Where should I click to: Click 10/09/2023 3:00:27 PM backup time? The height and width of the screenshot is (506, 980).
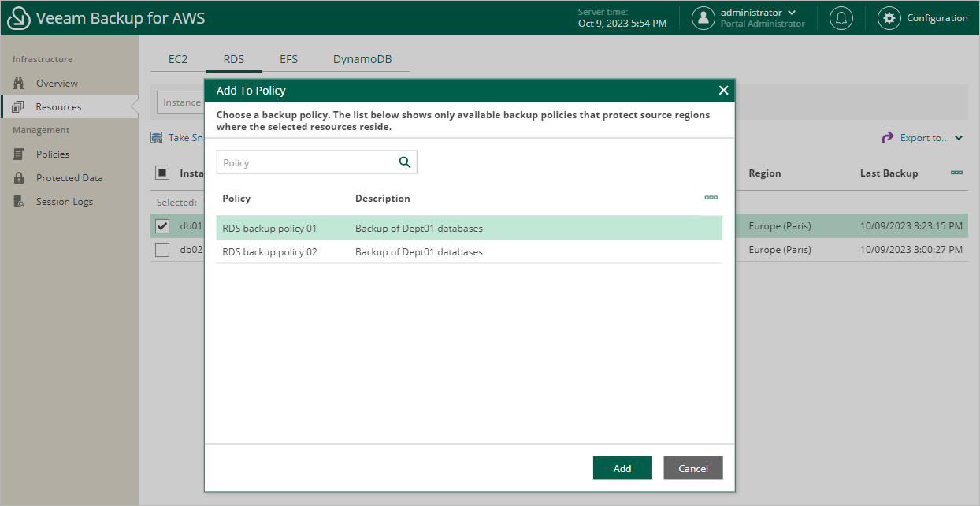pyautogui.click(x=911, y=250)
